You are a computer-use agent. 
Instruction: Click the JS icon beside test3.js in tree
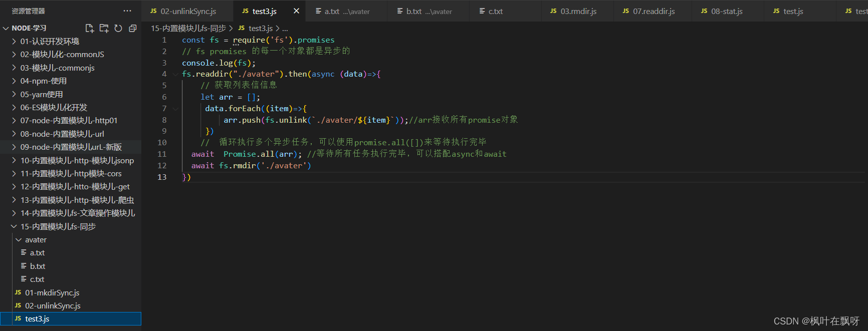(18, 318)
